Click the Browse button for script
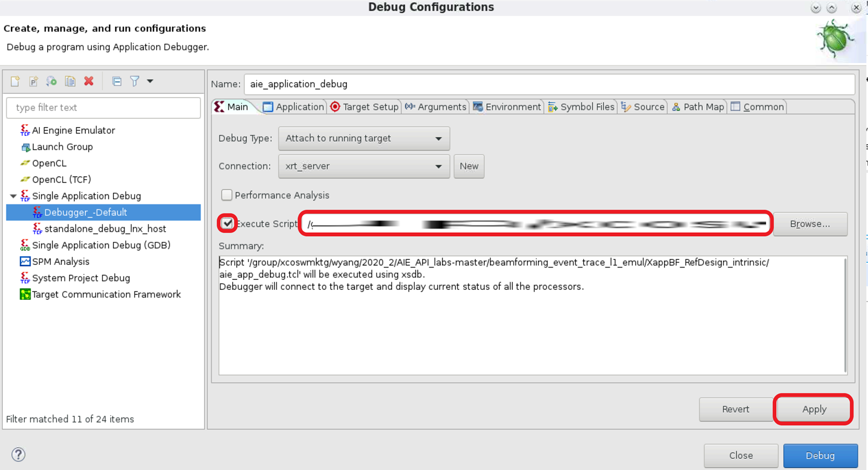 click(809, 224)
